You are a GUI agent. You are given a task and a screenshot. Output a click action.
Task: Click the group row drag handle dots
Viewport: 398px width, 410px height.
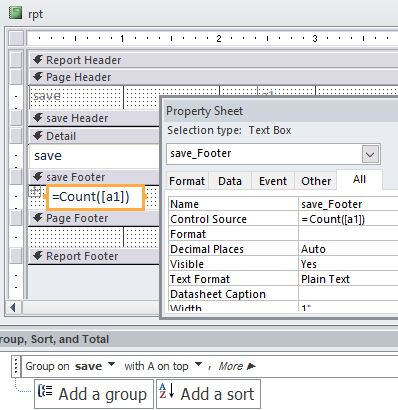click(x=16, y=366)
